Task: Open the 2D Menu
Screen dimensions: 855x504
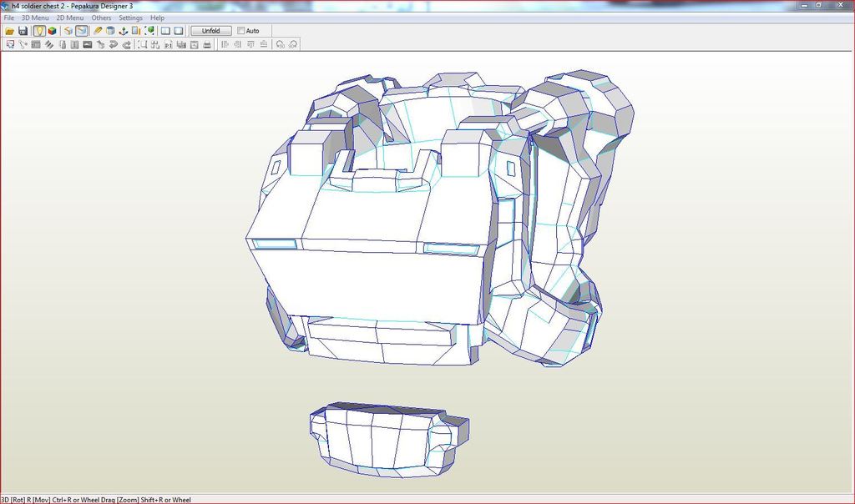Action: 70,18
